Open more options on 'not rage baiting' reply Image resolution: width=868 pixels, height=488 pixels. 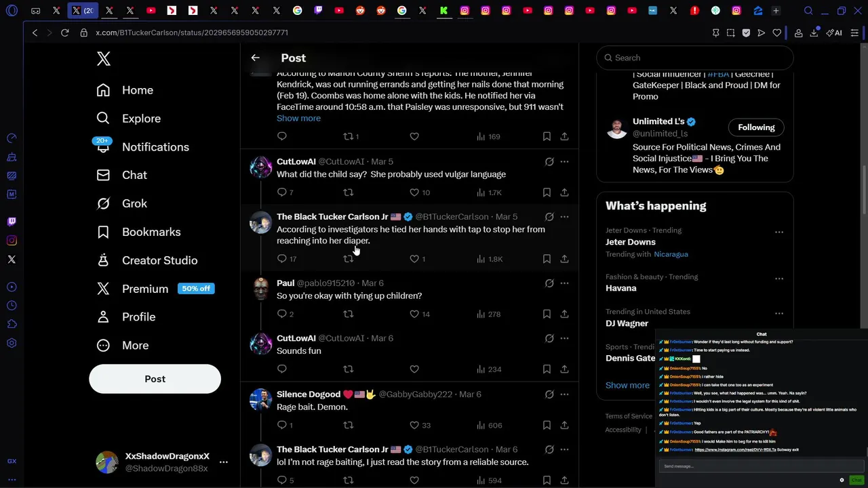point(564,449)
